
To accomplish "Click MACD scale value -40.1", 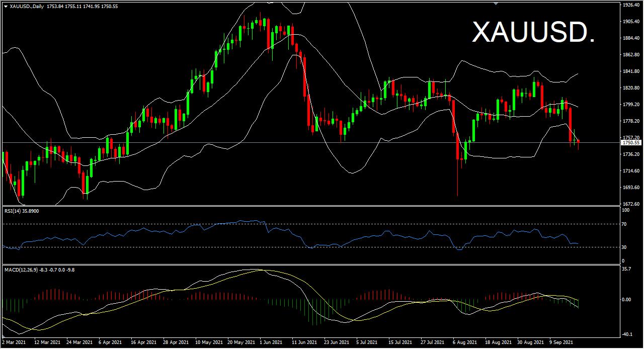I will point(627,333).
